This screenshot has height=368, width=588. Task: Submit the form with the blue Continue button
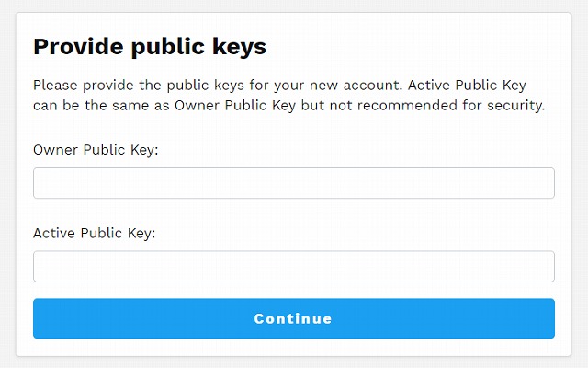click(x=294, y=318)
